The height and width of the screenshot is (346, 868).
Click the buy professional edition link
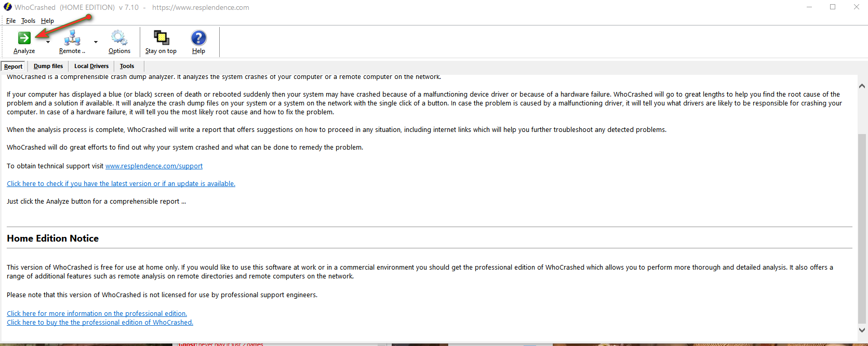tap(100, 323)
